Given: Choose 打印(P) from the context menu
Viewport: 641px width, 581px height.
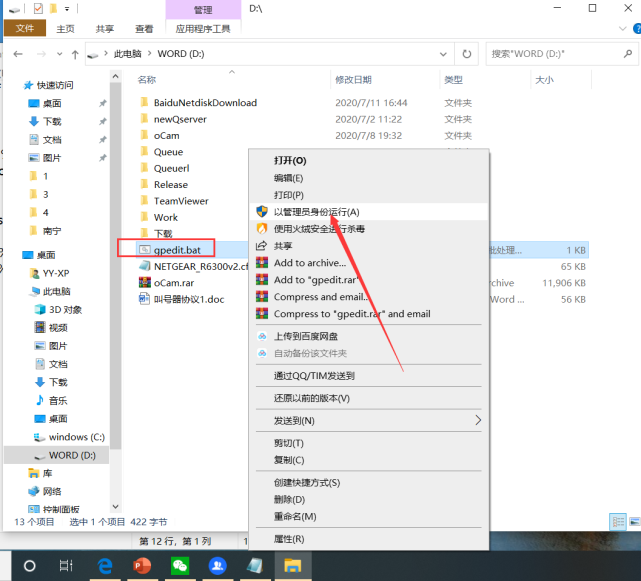Looking at the screenshot, I should [x=289, y=195].
